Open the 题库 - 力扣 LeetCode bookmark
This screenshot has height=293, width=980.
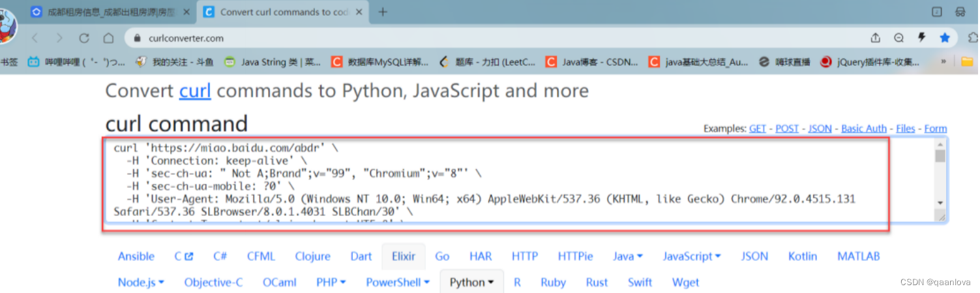(x=487, y=62)
